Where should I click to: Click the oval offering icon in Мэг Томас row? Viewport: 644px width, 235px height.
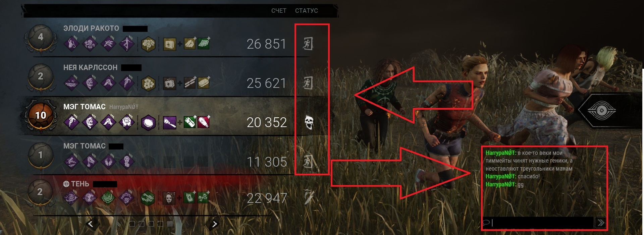click(x=148, y=123)
